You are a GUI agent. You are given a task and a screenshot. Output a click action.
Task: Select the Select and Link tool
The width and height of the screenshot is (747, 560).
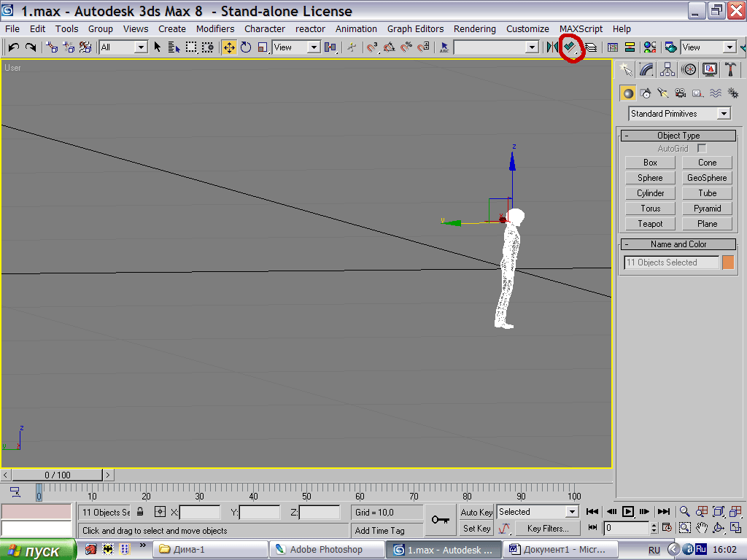(x=52, y=47)
